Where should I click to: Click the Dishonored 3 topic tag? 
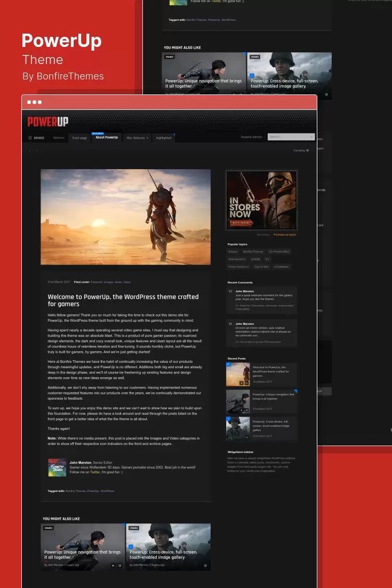point(236,259)
